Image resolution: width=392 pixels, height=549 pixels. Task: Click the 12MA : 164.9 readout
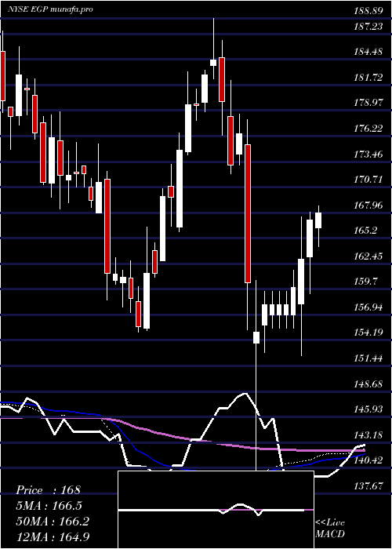click(53, 536)
